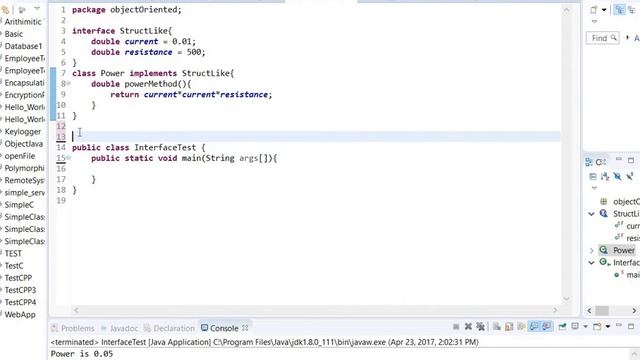The image size is (640, 360).
Task: Click editor horizontal scrollbar right arrow
Action: [x=555, y=310]
